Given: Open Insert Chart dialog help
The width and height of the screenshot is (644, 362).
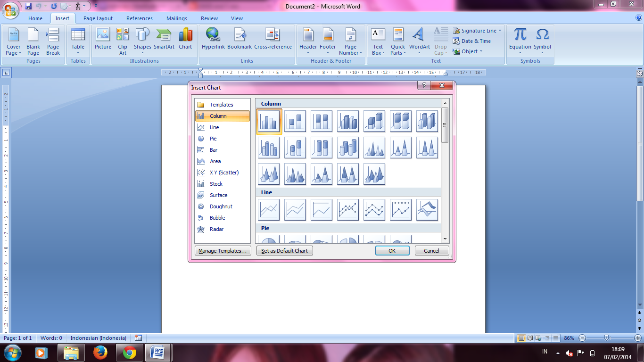Looking at the screenshot, I should click(424, 85).
